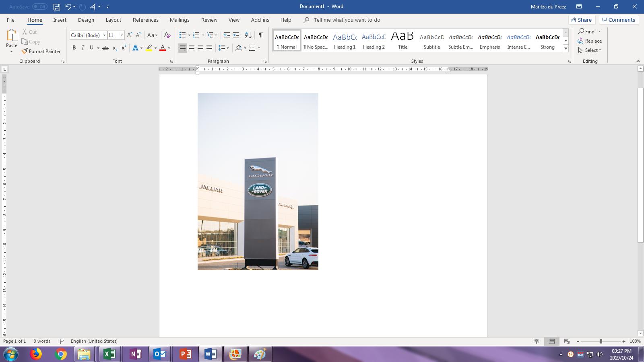Select the Jaguar Land Rover picture

click(x=258, y=181)
